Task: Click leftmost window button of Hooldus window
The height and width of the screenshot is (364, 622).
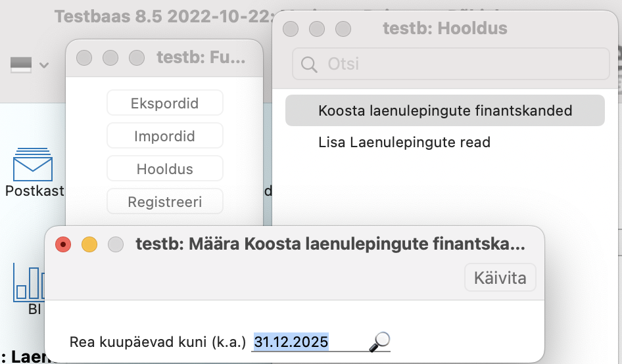Action: tap(291, 29)
